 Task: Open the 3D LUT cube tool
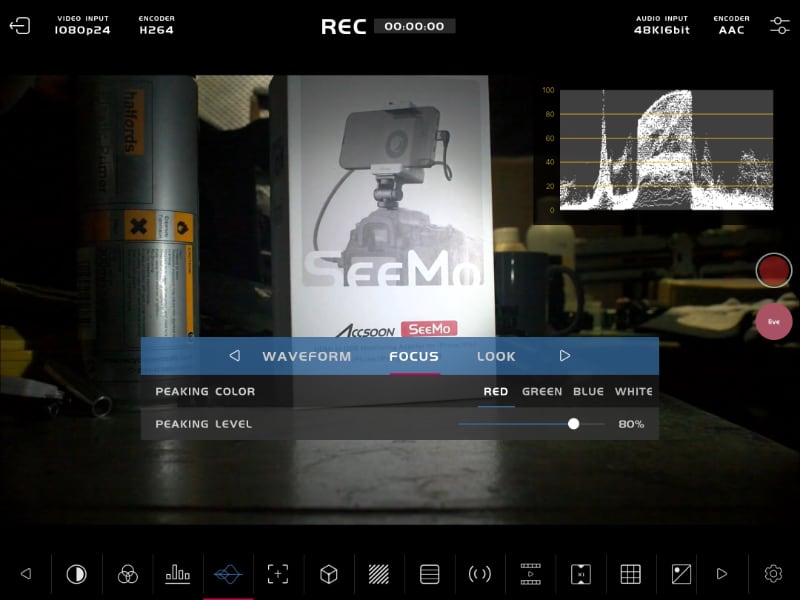click(329, 574)
